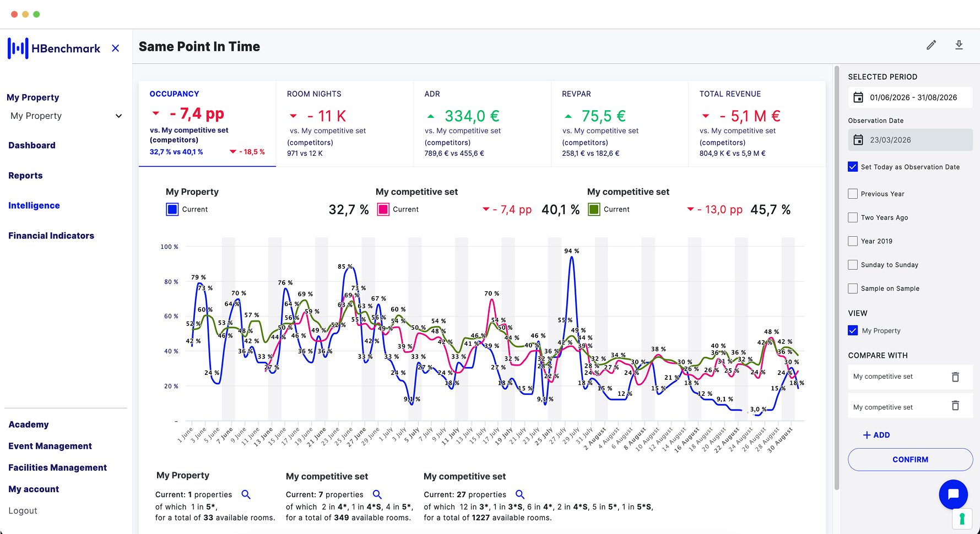Switch to the ADR metric tab

coord(482,124)
